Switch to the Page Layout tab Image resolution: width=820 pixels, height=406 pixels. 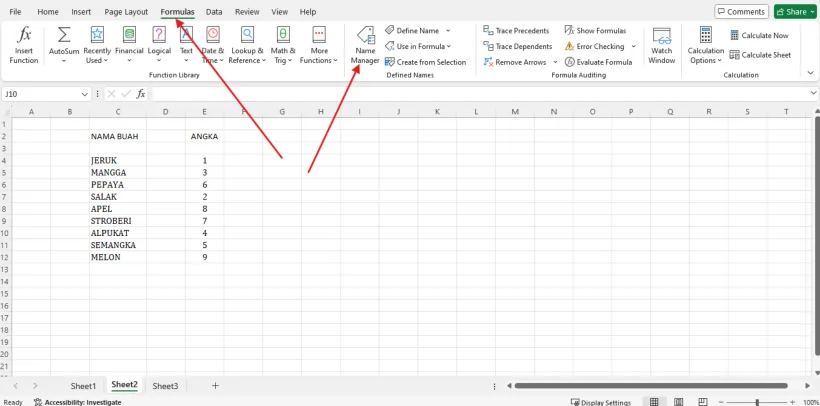(x=126, y=12)
